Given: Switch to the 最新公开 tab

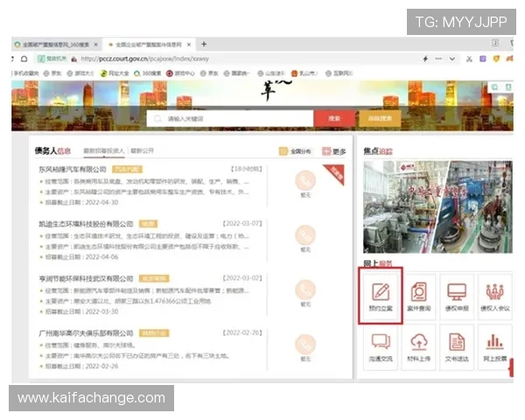Looking at the screenshot, I should (142, 150).
